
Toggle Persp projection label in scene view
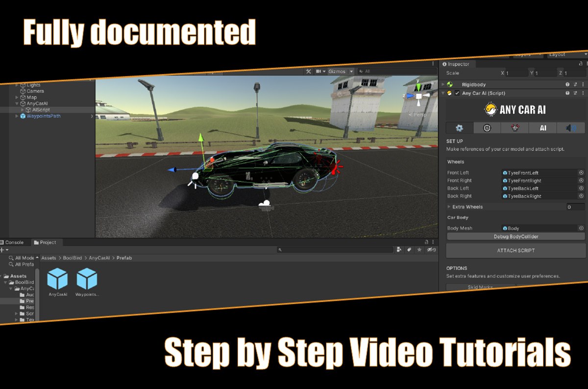419,114
